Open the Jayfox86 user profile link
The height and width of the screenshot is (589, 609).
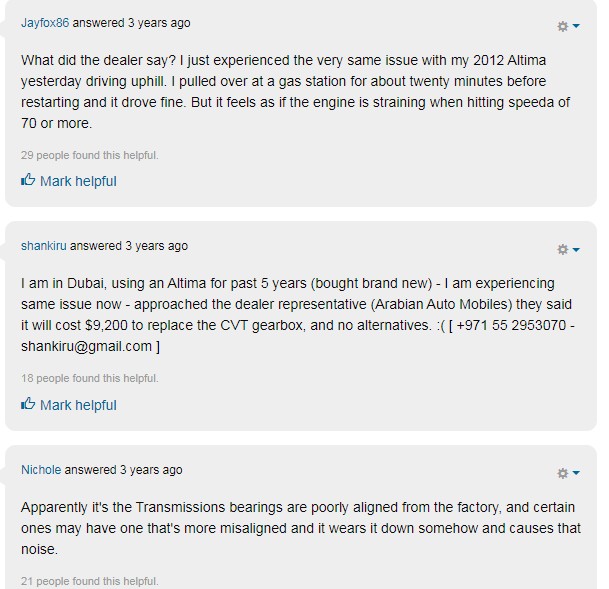coord(43,23)
